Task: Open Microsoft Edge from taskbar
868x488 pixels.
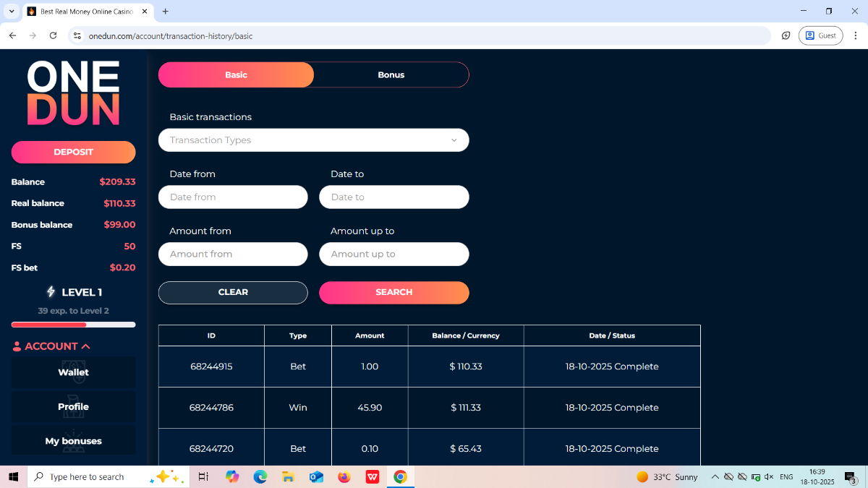Action: pyautogui.click(x=260, y=477)
